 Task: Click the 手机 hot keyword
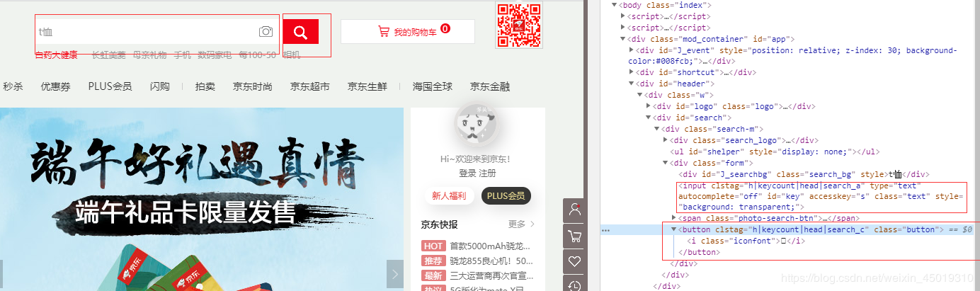[182, 55]
